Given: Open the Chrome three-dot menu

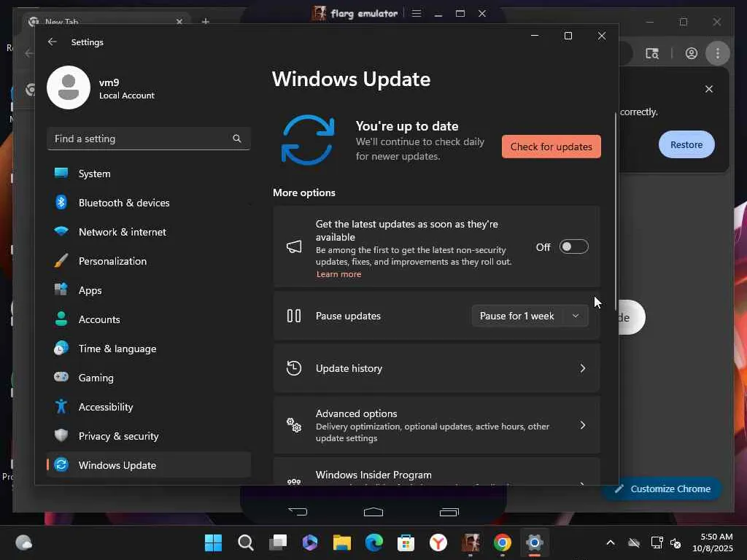Looking at the screenshot, I should [x=718, y=52].
